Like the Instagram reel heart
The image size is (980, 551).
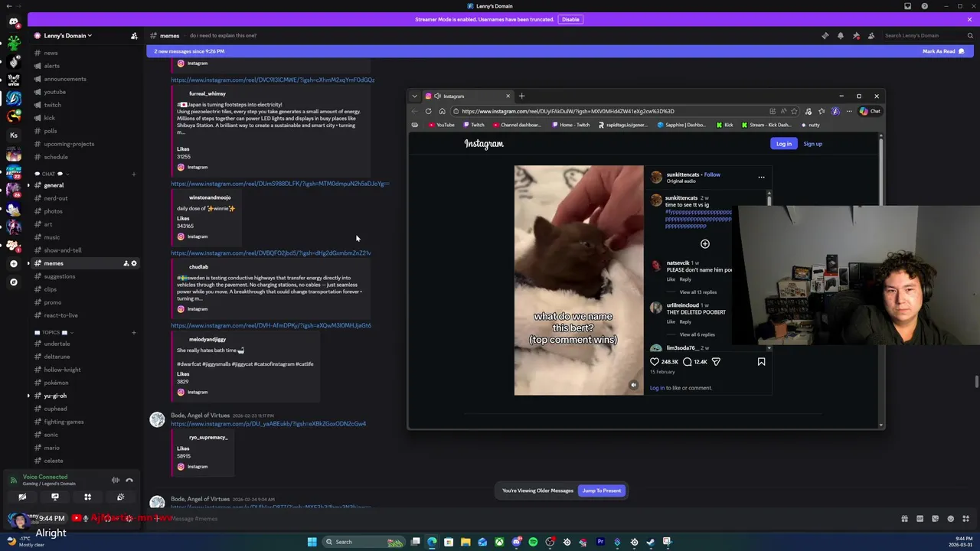[x=655, y=361]
